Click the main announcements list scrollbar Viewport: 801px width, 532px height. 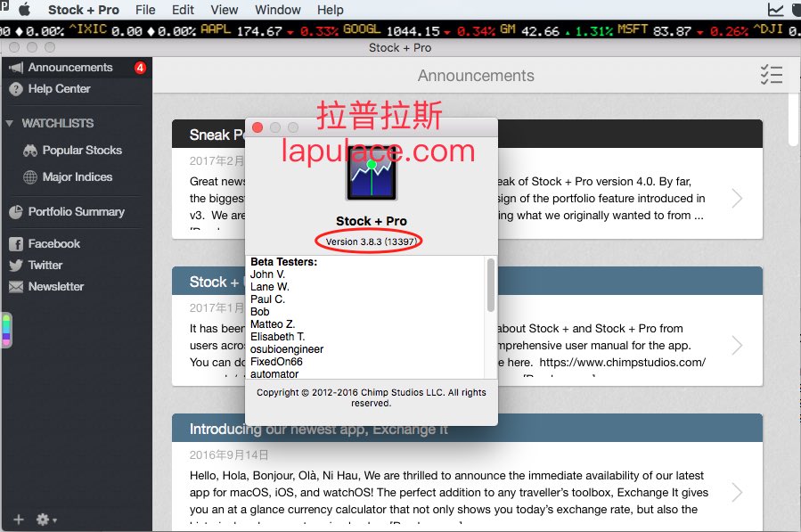793,120
